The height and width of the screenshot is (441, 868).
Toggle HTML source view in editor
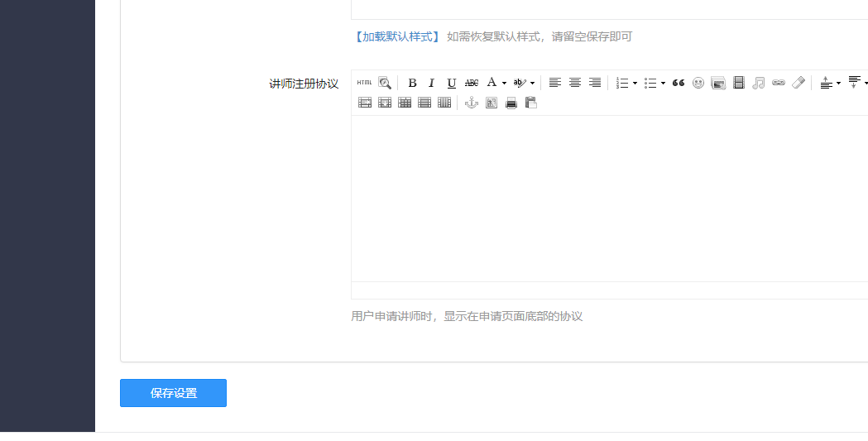tap(364, 83)
